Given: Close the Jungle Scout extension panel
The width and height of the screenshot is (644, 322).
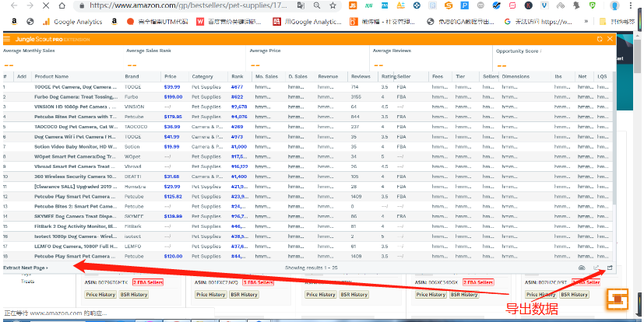Looking at the screenshot, I should click(x=610, y=39).
